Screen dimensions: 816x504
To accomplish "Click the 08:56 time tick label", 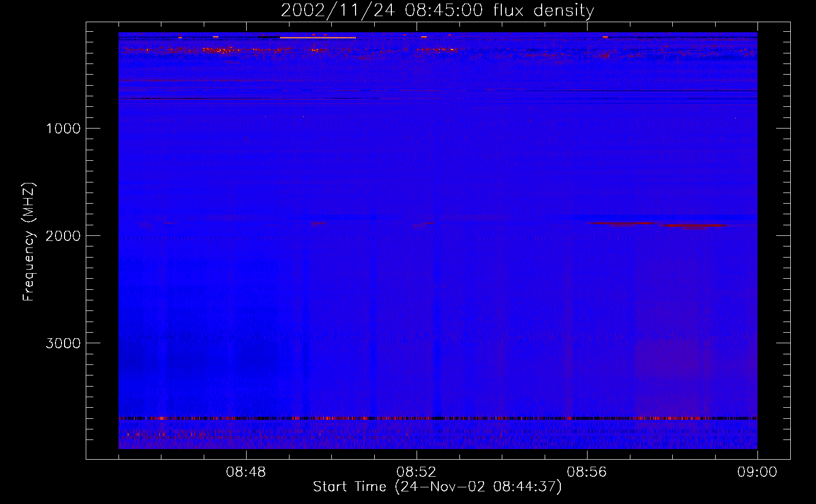I will [x=587, y=472].
